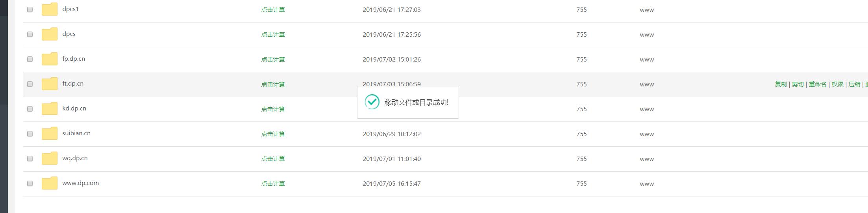
Task: Open the kd.dp.cn folder icon
Action: 50,108
